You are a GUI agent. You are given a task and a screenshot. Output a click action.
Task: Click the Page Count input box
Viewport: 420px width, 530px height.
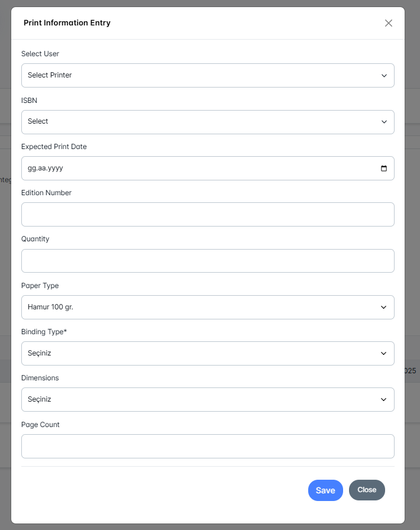tap(207, 446)
